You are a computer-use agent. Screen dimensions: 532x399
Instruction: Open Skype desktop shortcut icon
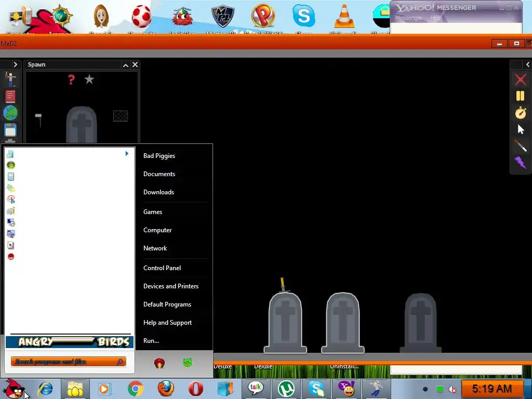coord(303,16)
